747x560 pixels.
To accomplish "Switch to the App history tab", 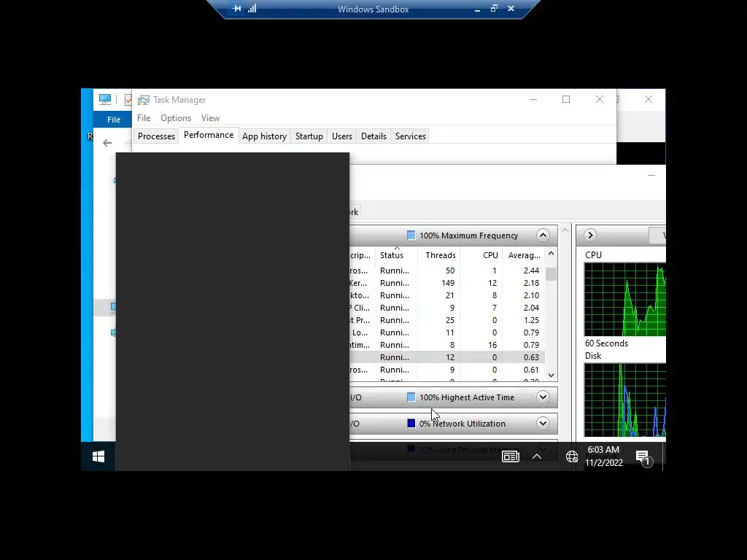I will coord(264,136).
